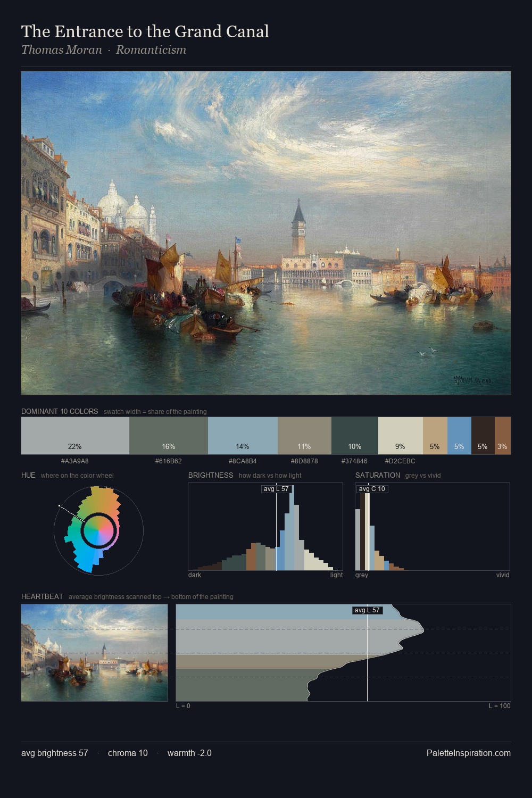Click the BRIGHTNESS section heading

point(211,476)
